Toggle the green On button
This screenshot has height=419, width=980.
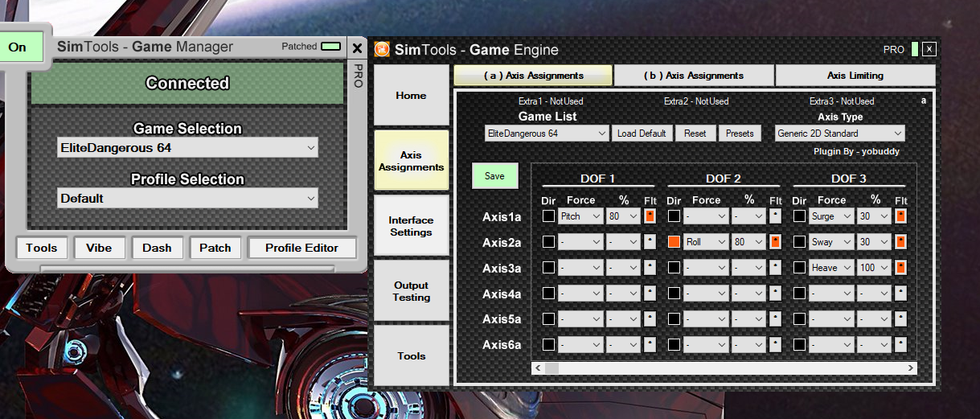[x=20, y=47]
